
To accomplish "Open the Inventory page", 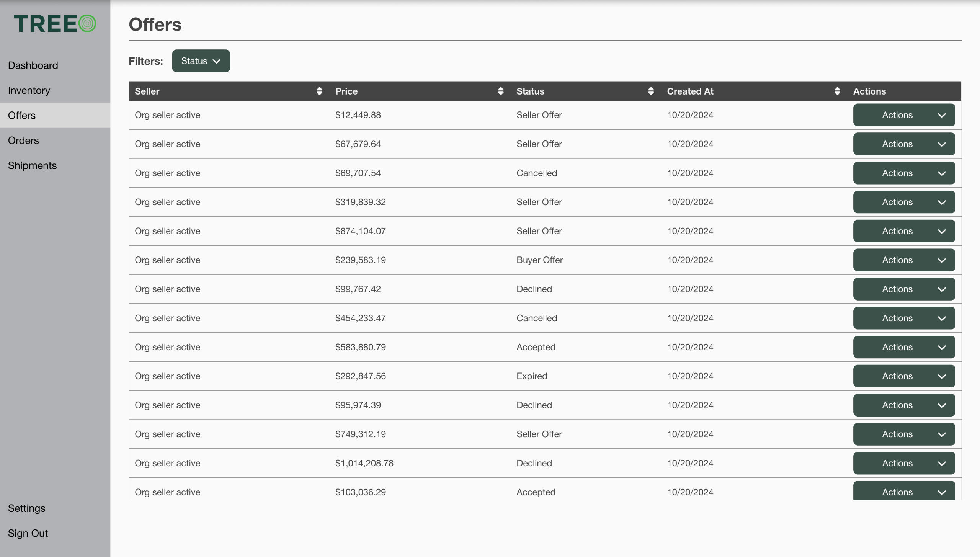I will pyautogui.click(x=29, y=90).
